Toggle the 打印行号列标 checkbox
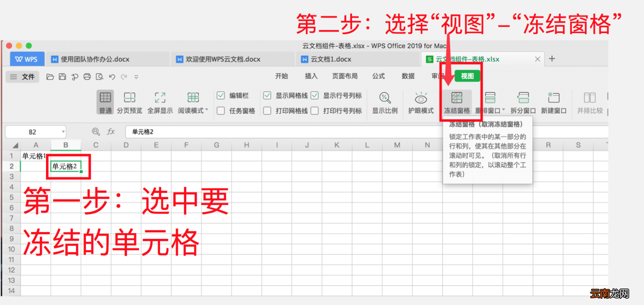This screenshot has width=644, height=305. pos(315,111)
